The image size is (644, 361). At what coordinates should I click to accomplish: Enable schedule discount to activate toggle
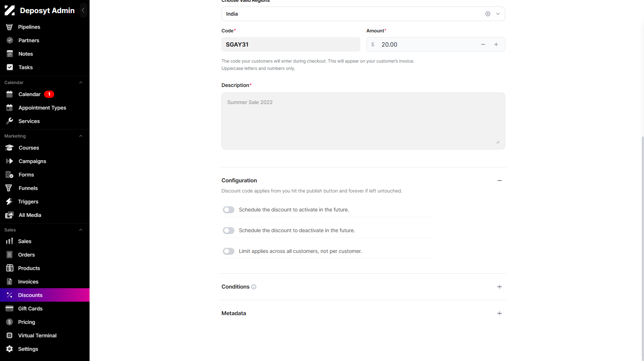tap(229, 210)
